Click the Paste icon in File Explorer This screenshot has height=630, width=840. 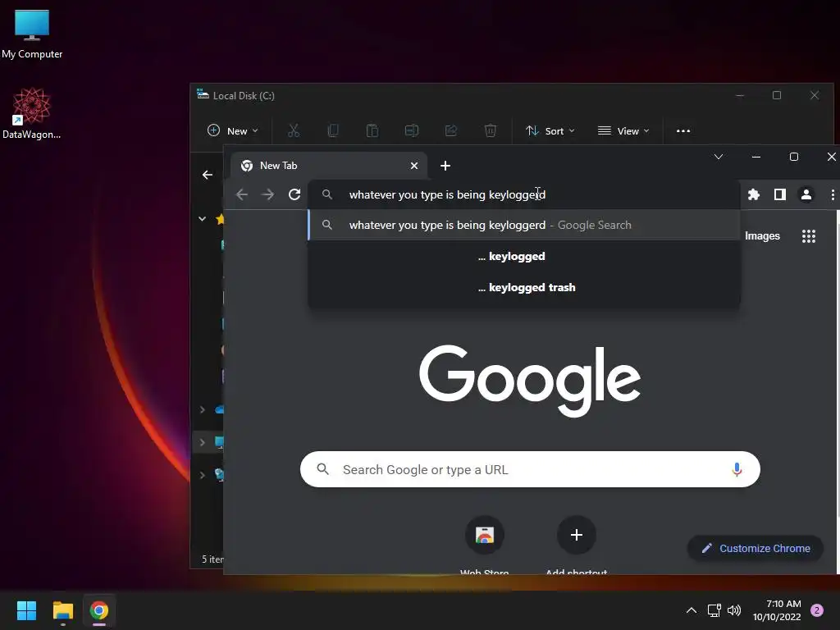tap(372, 130)
